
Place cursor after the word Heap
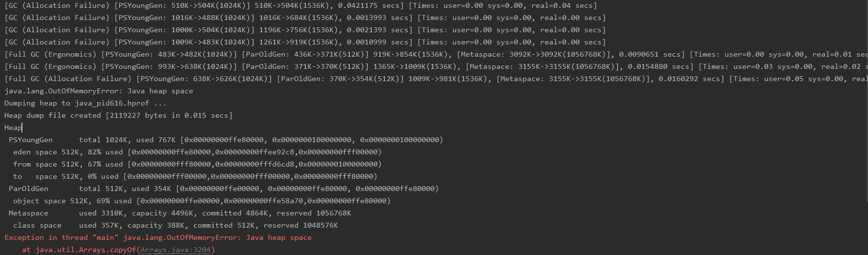click(22, 127)
